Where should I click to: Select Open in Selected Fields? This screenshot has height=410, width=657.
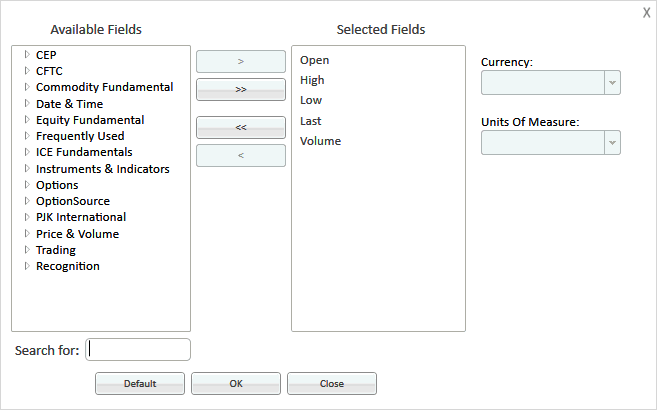click(x=315, y=60)
